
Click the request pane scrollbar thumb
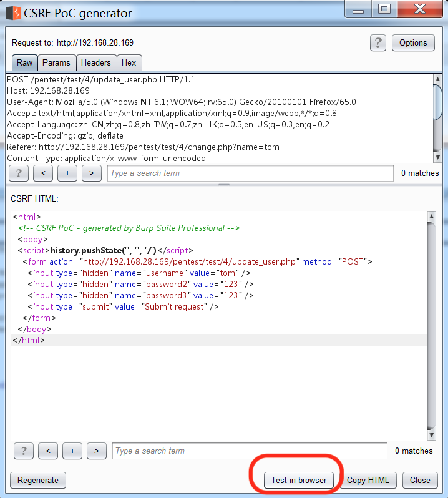[x=437, y=102]
